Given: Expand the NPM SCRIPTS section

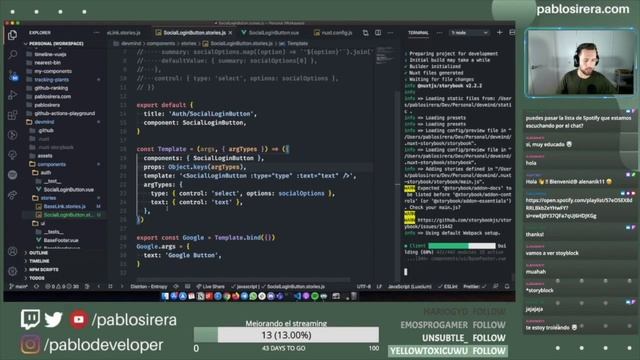Looking at the screenshot, I should 43,270.
